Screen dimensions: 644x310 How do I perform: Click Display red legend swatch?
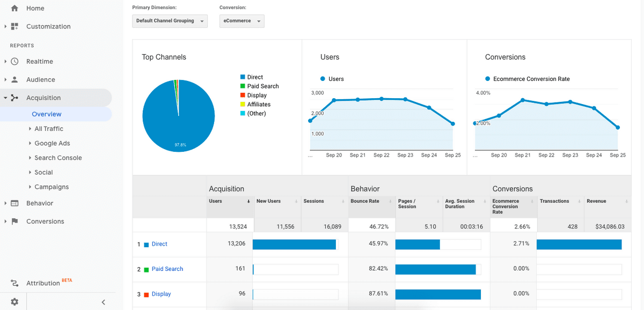[243, 95]
